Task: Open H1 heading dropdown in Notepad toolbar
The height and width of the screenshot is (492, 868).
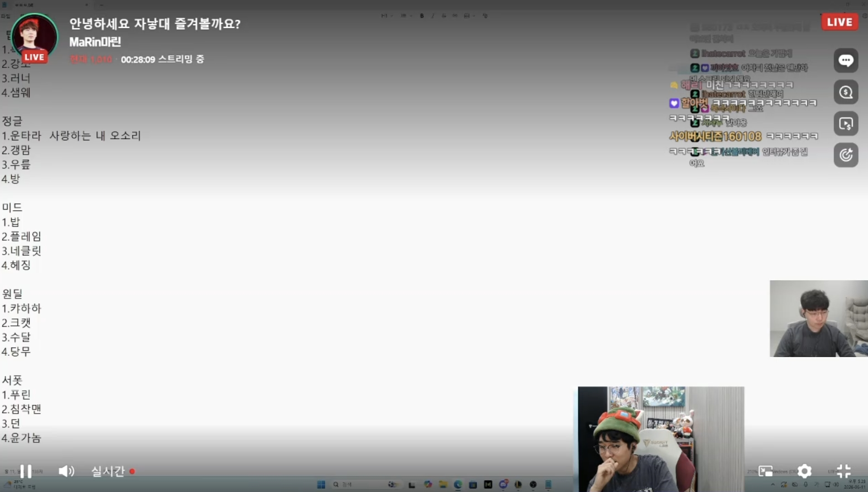Action: (x=387, y=15)
